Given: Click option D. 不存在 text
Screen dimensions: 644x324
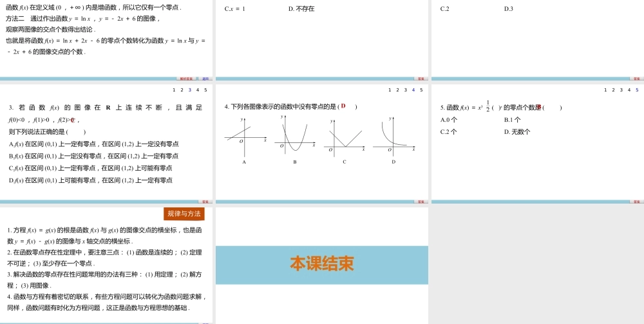Looking at the screenshot, I should (x=301, y=8).
